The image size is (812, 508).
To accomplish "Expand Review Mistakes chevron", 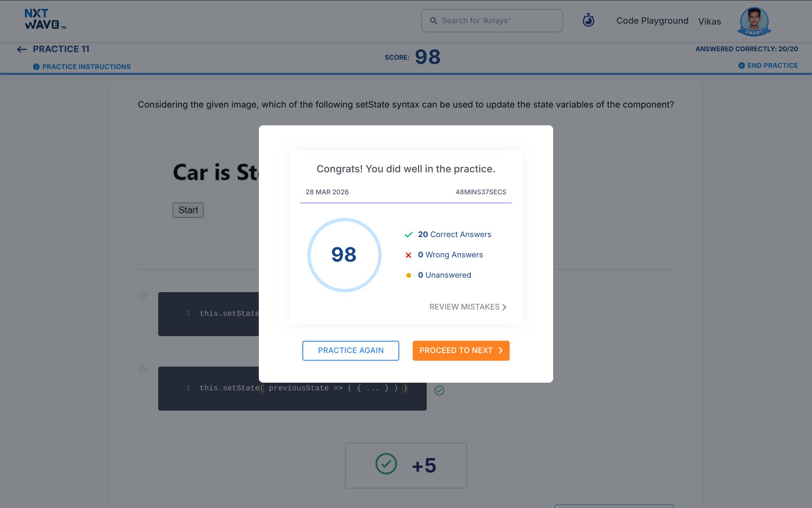I will pyautogui.click(x=504, y=307).
